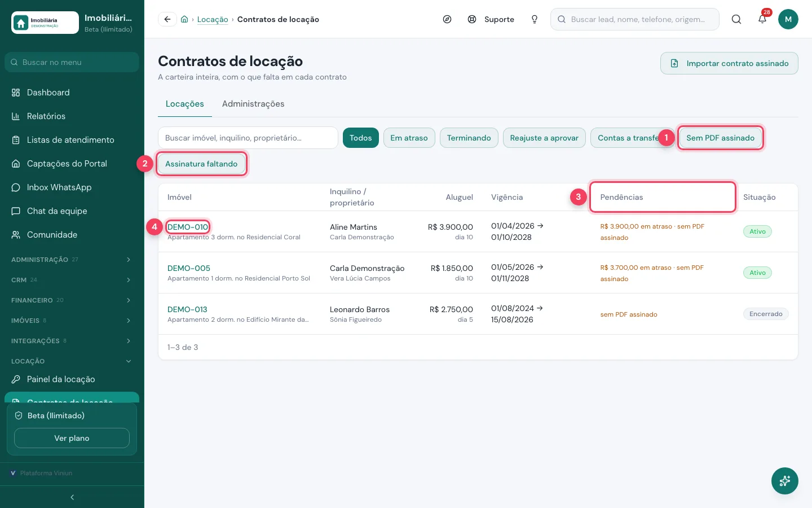This screenshot has height=508, width=812.
Task: Open notifications bell
Action: 762,19
